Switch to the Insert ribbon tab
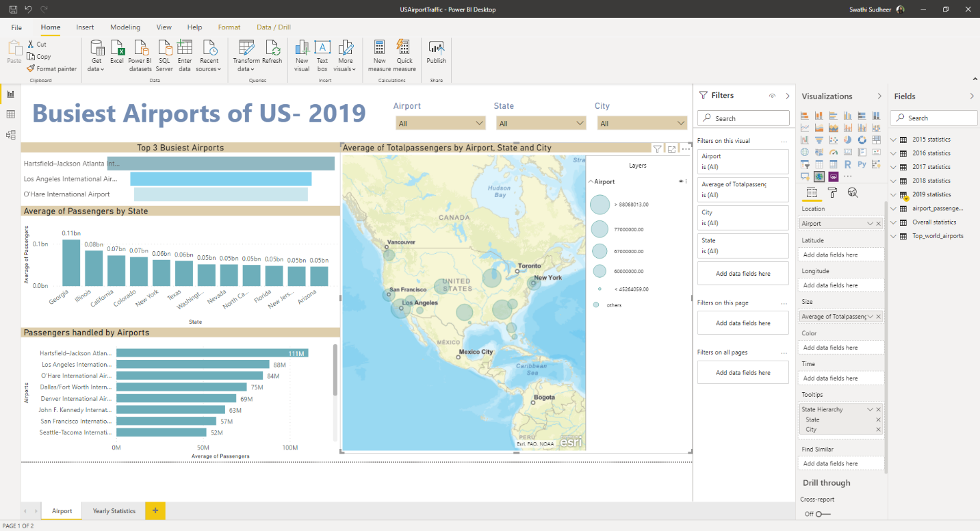Image resolution: width=980 pixels, height=531 pixels. tap(86, 27)
